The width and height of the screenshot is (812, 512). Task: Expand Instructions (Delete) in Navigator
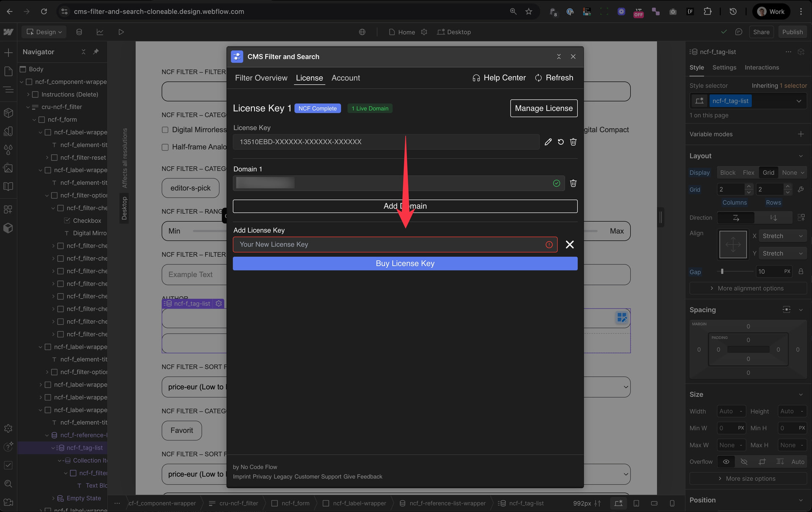28,94
